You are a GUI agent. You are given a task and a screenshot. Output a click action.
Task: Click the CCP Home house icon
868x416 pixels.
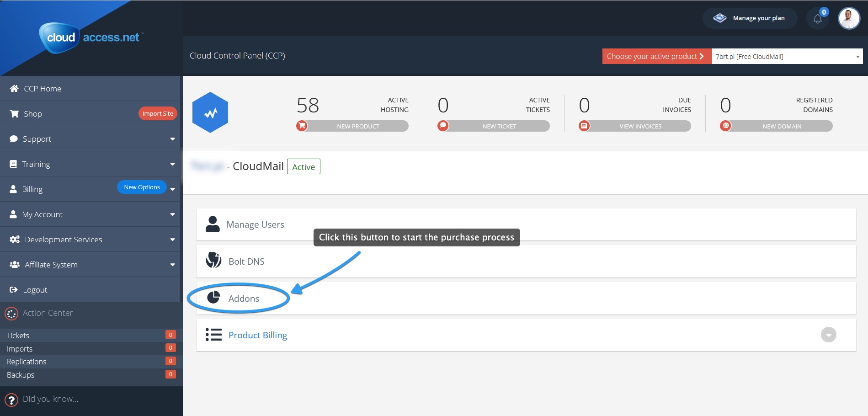point(14,88)
